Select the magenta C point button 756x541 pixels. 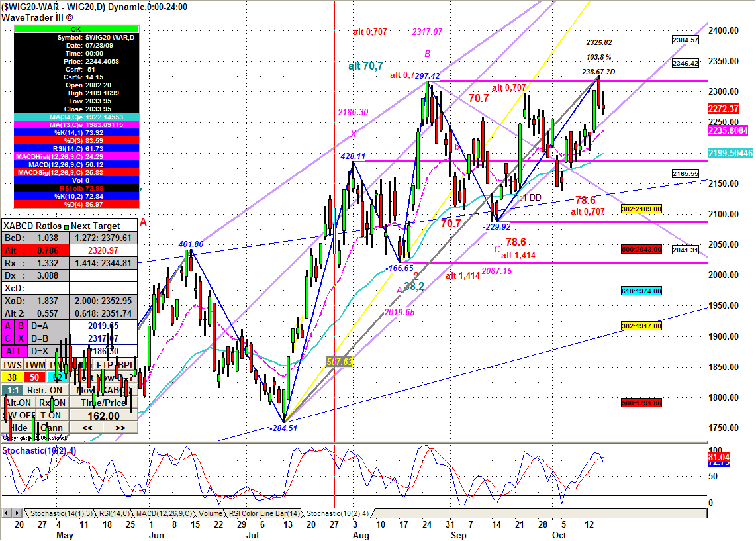click(8, 338)
